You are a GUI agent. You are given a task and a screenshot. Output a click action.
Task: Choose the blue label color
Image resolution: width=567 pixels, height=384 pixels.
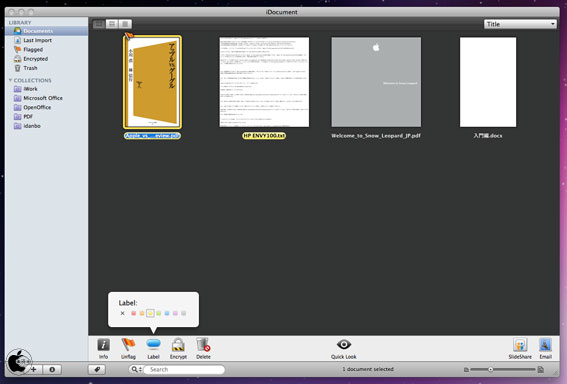click(x=167, y=313)
